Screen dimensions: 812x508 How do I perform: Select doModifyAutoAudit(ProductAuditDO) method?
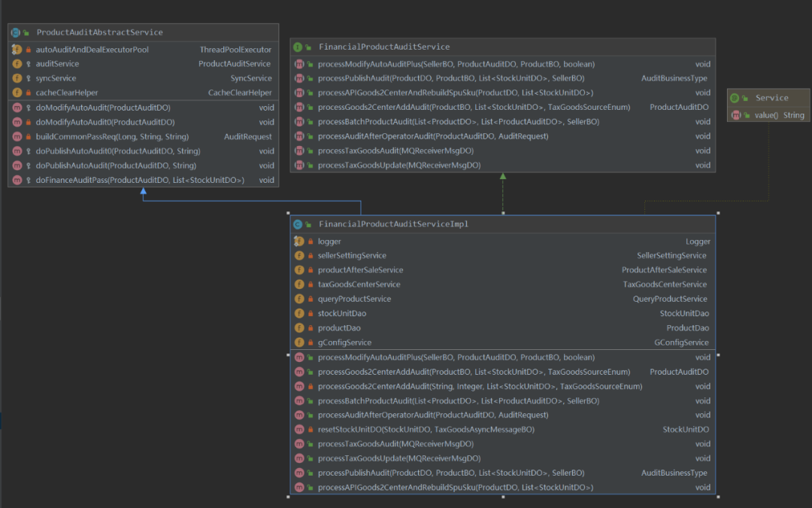(103, 108)
